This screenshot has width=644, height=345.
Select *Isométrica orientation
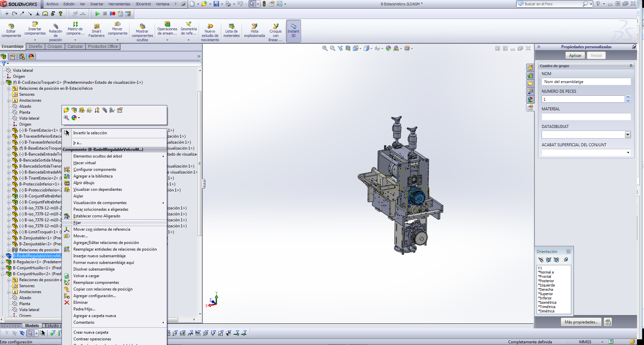[547, 302]
